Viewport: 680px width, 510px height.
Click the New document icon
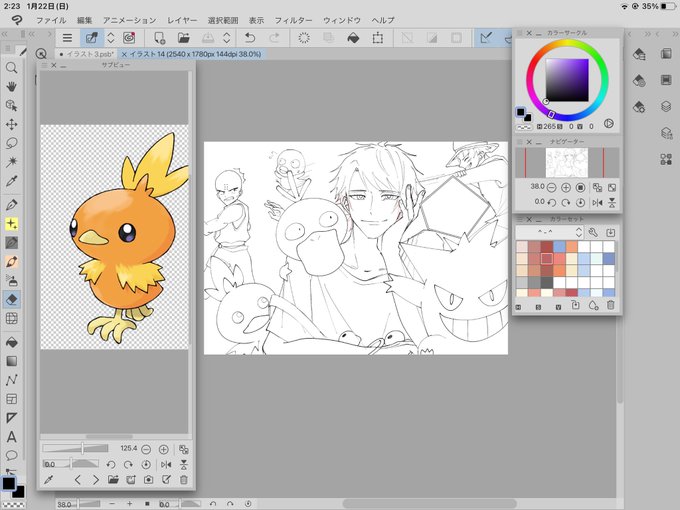coord(160,38)
